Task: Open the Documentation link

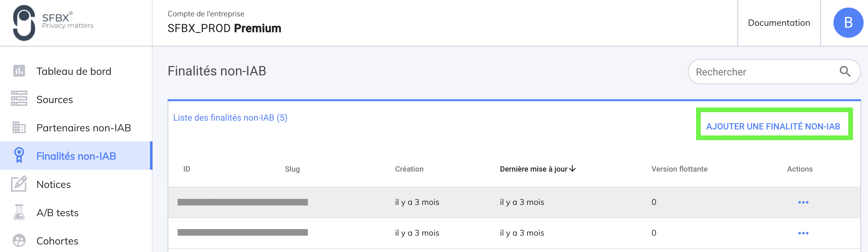Action: click(x=779, y=23)
